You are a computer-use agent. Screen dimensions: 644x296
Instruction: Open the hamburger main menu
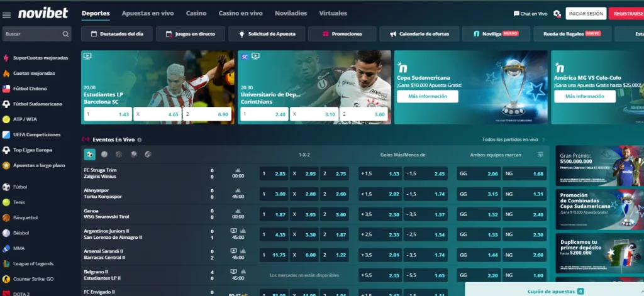pos(6,15)
